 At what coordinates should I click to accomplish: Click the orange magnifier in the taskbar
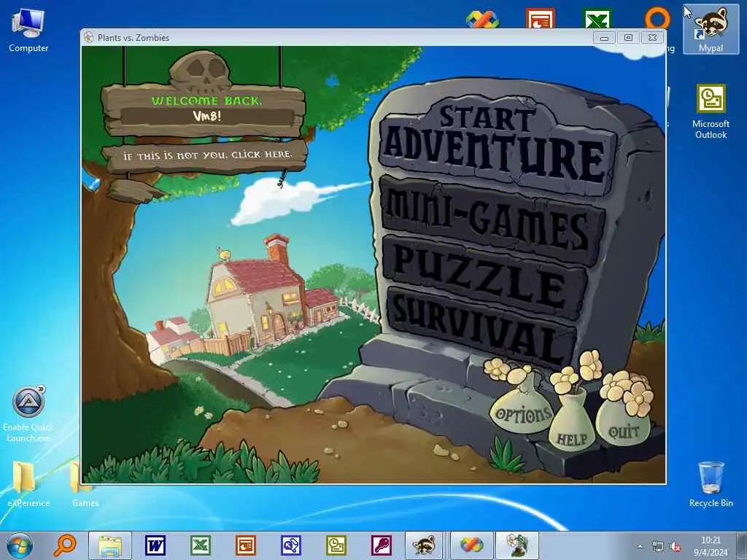pyautogui.click(x=65, y=545)
